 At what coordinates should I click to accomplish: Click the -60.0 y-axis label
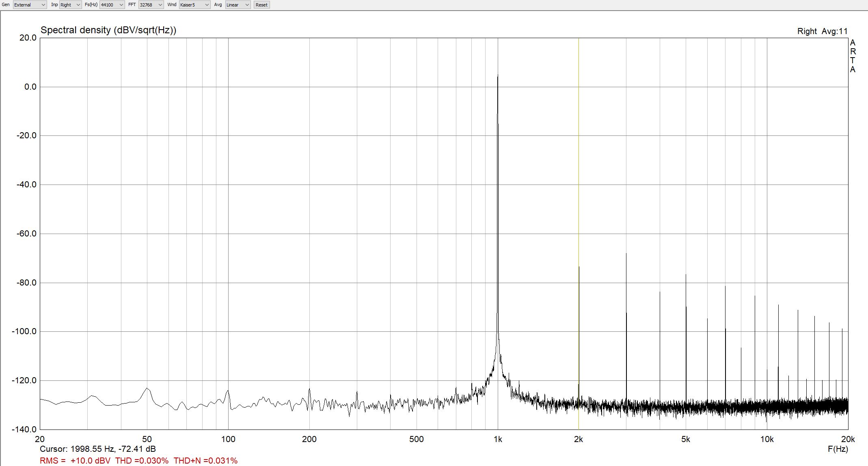pos(26,234)
